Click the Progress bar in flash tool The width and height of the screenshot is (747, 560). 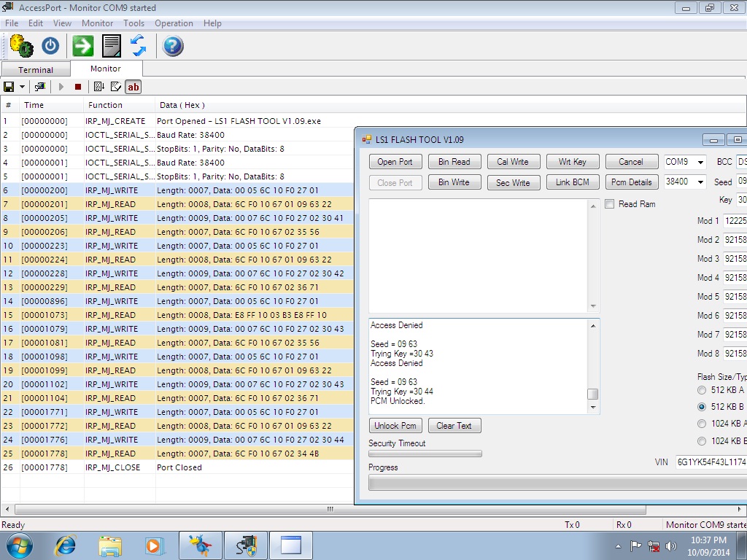pyautogui.click(x=557, y=483)
